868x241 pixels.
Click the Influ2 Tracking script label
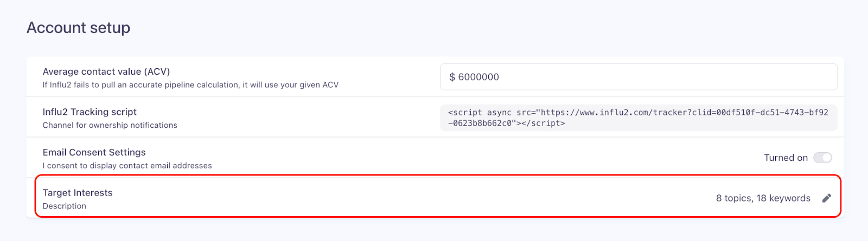tap(90, 112)
